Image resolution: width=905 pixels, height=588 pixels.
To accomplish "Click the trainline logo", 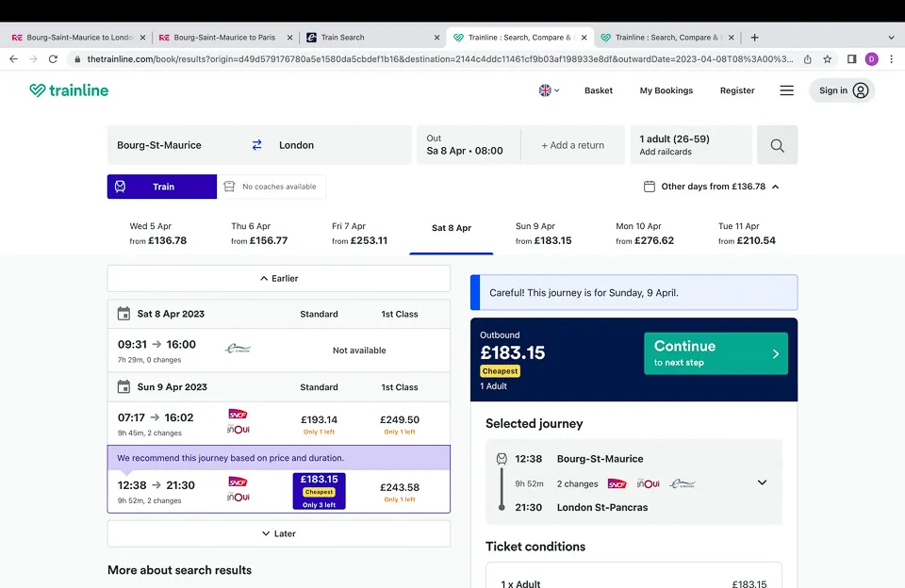I will coord(69,90).
